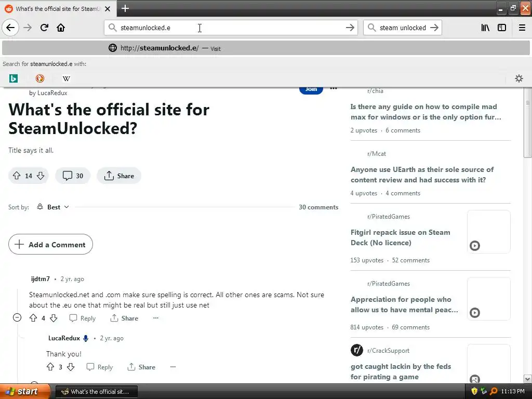Select the What's the official site tab
This screenshot has height=399, width=532.
click(58, 8)
